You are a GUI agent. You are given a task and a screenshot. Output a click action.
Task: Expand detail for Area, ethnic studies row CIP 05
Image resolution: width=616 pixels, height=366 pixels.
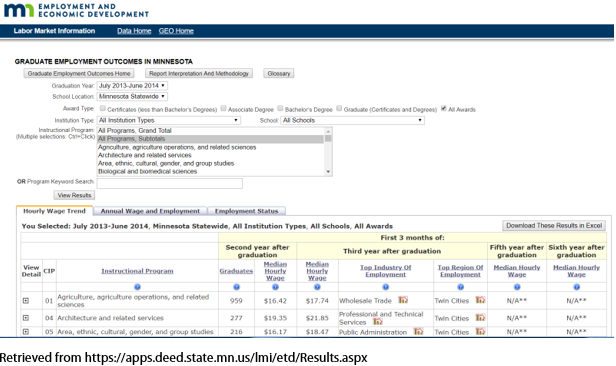pyautogui.click(x=26, y=332)
